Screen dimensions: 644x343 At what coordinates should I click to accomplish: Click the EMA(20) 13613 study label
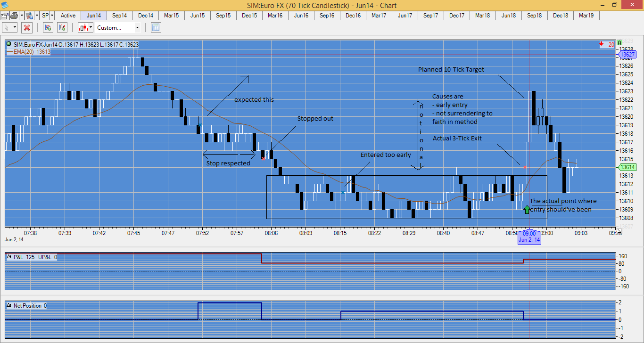tap(32, 52)
